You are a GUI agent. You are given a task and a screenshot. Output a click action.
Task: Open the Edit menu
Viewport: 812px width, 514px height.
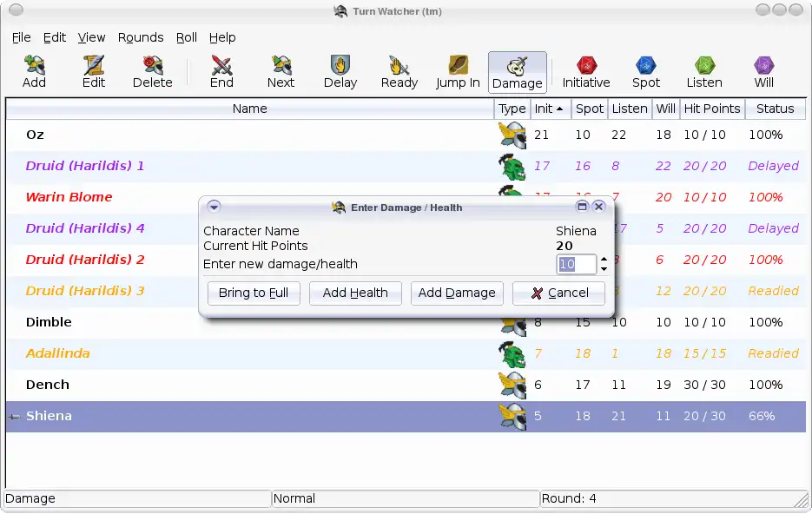click(x=55, y=37)
